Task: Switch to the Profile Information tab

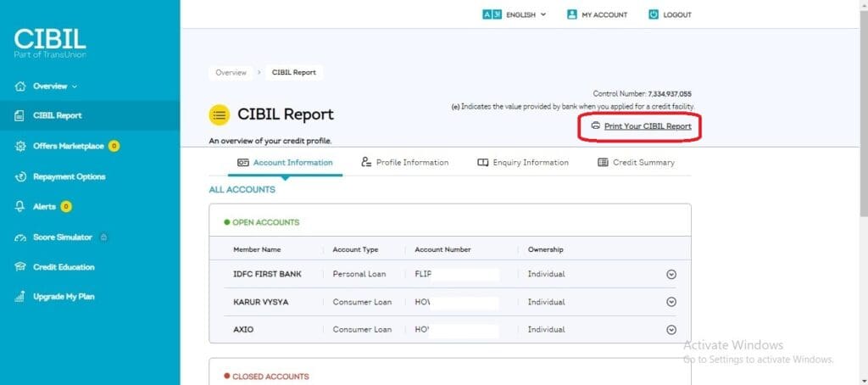Action: [x=404, y=163]
